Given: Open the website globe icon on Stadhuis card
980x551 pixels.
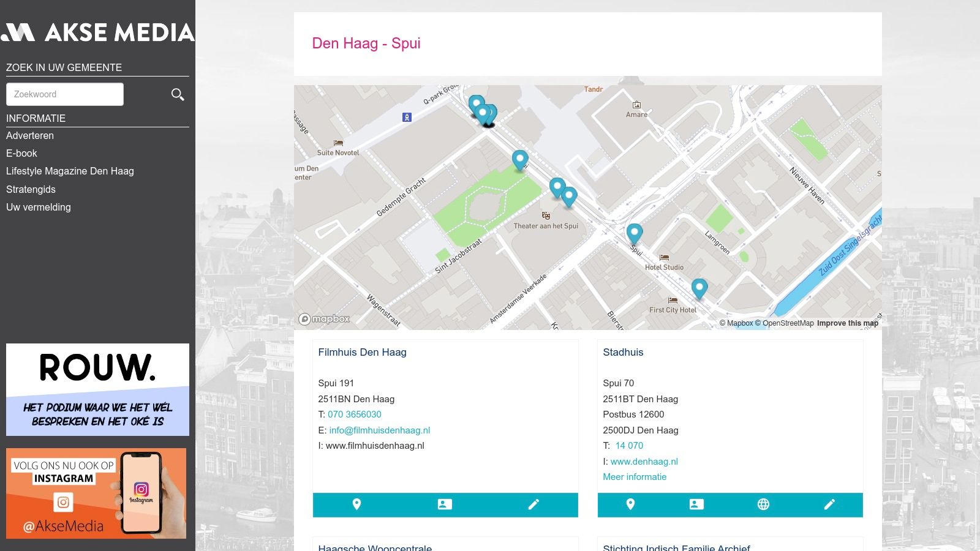Looking at the screenshot, I should tap(763, 504).
